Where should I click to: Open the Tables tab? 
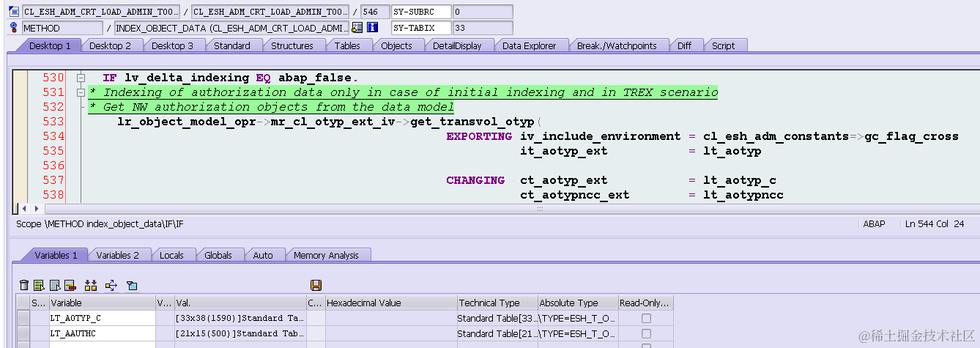[x=347, y=45]
